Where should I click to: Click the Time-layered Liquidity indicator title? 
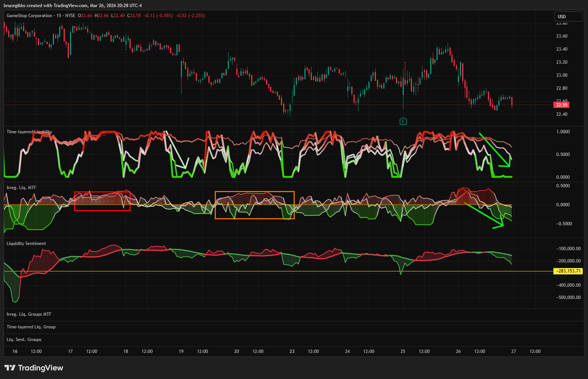click(29, 132)
